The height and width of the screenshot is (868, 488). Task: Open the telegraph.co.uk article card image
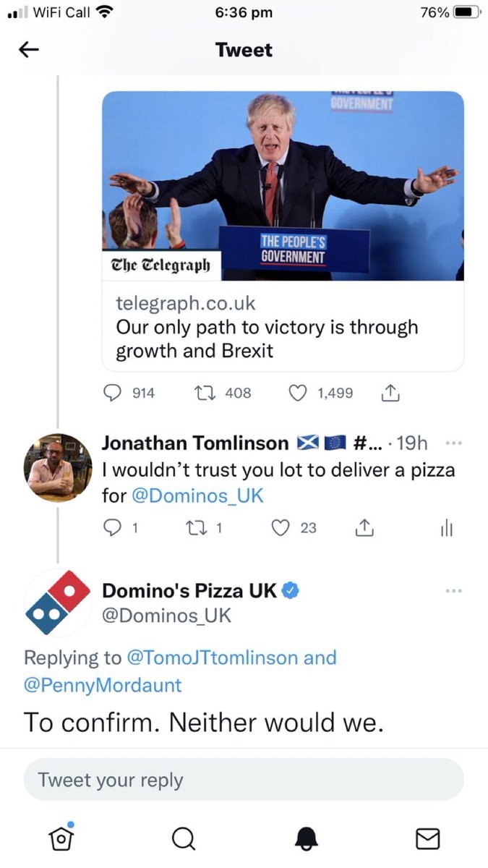pyautogui.click(x=283, y=186)
